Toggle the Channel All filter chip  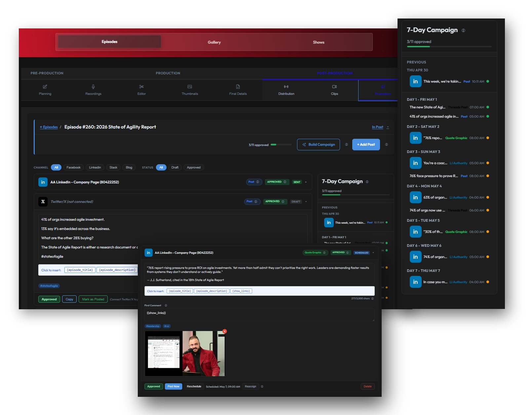tap(56, 168)
